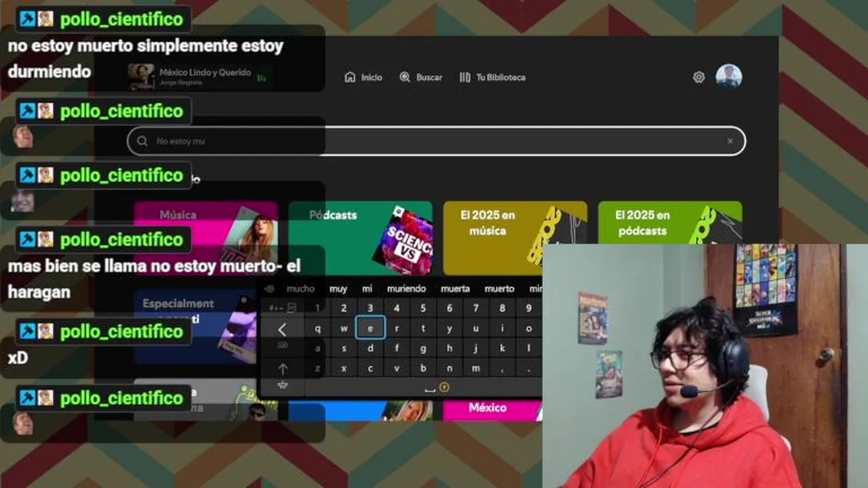Tap the number '7' key
The image size is (868, 488).
coord(476,308)
